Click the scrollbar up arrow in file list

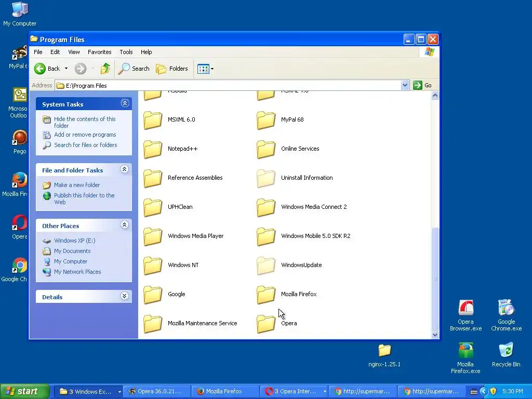point(435,96)
